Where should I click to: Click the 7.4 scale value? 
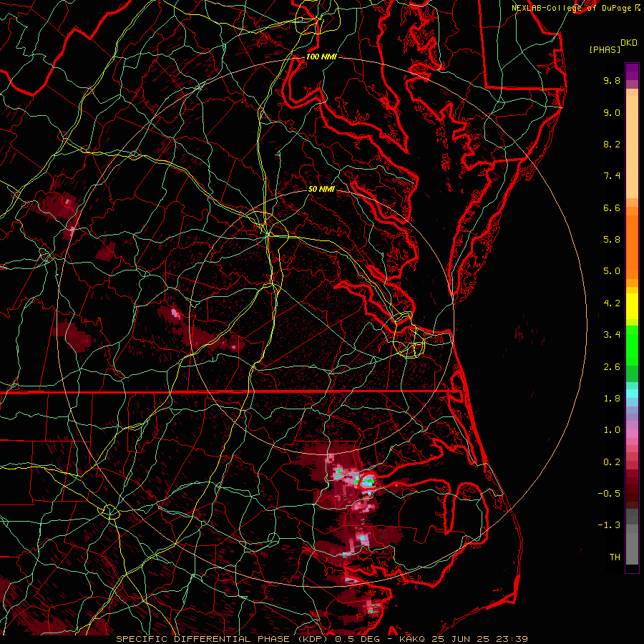(x=612, y=176)
